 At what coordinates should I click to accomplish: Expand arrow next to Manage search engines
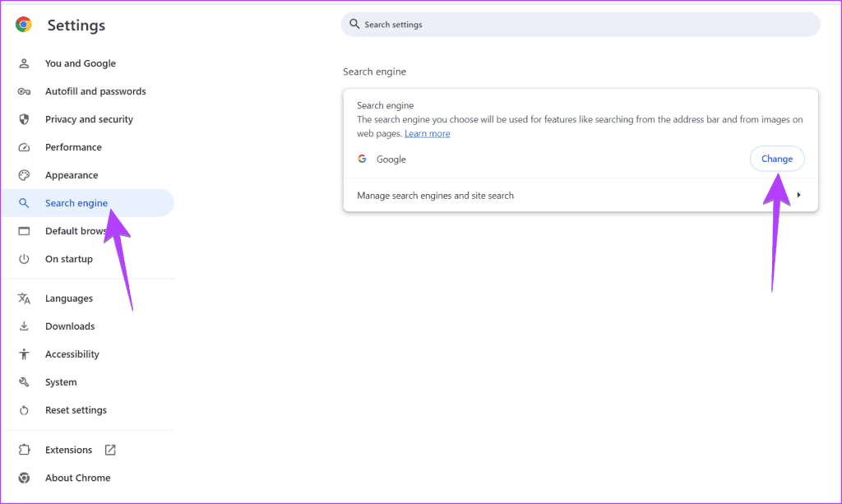coord(799,195)
